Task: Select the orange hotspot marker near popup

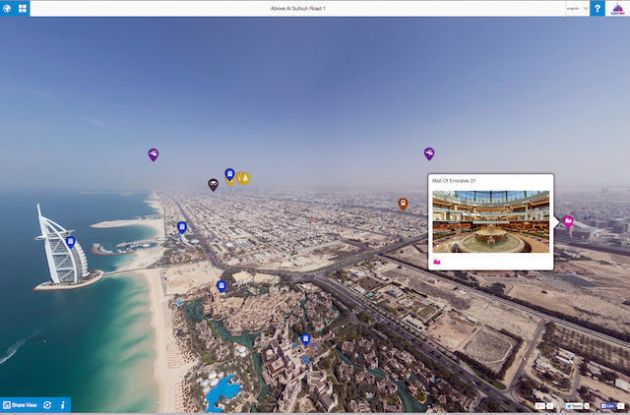Action: click(x=403, y=203)
